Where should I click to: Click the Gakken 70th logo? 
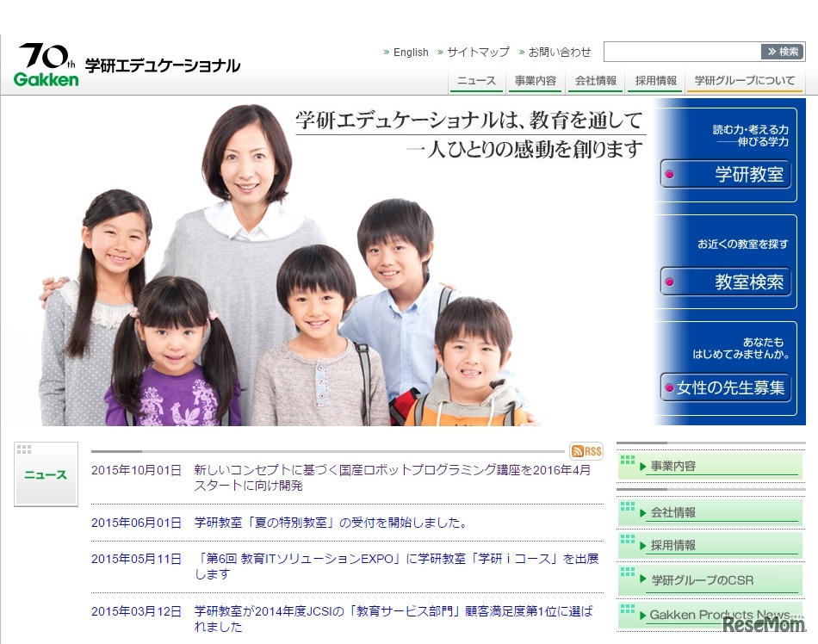[46, 65]
